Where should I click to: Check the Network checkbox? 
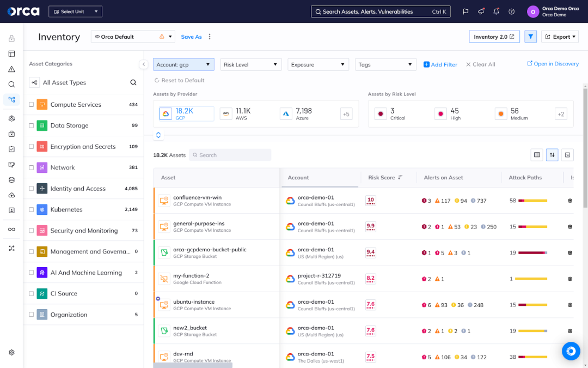[x=32, y=167]
